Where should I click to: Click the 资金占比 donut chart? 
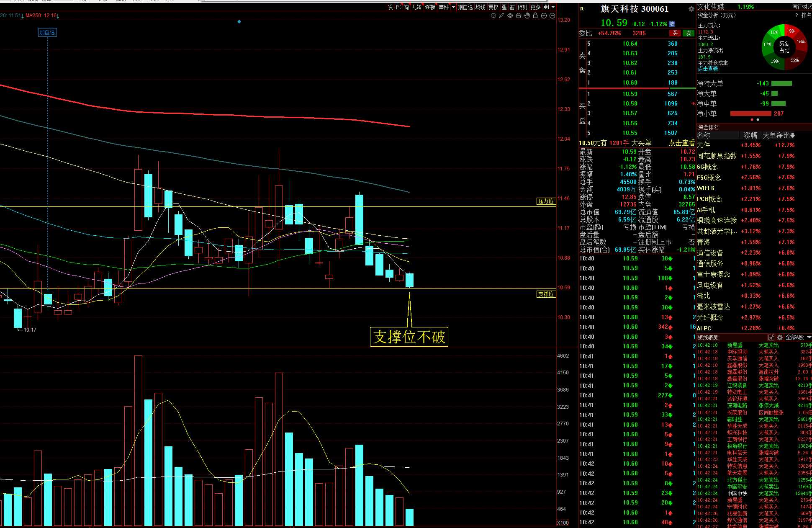(x=784, y=47)
